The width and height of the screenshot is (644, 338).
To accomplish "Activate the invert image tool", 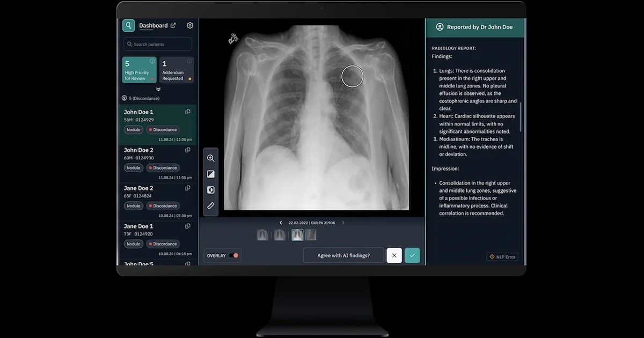I will [210, 190].
